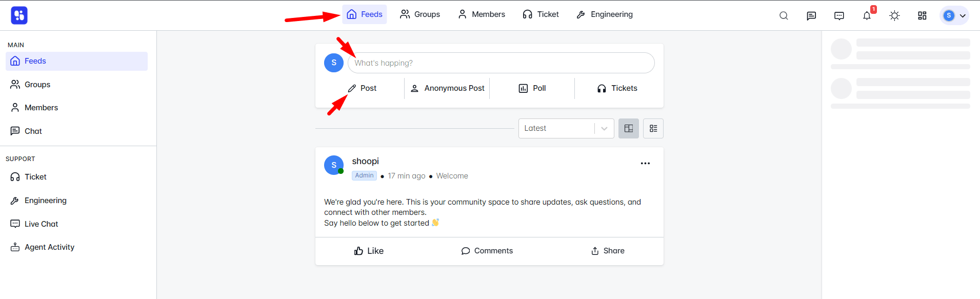980x299 pixels.
Task: Open Members in the left sidebar
Action: (x=76, y=108)
